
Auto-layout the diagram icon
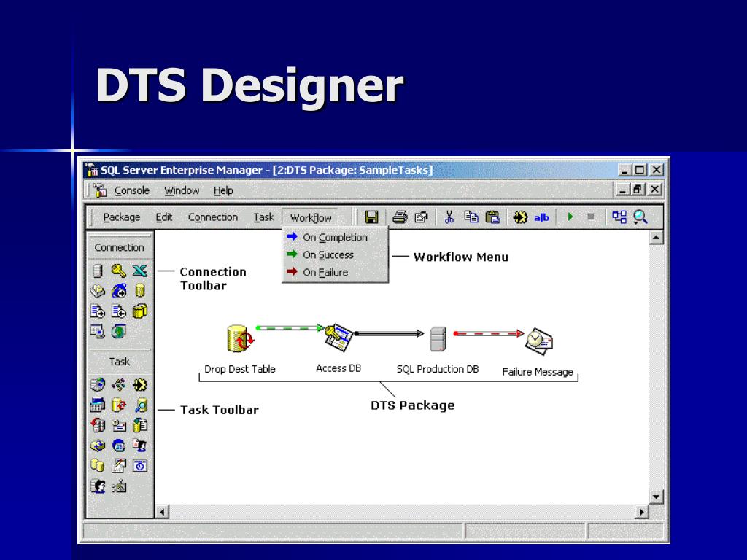click(x=619, y=217)
